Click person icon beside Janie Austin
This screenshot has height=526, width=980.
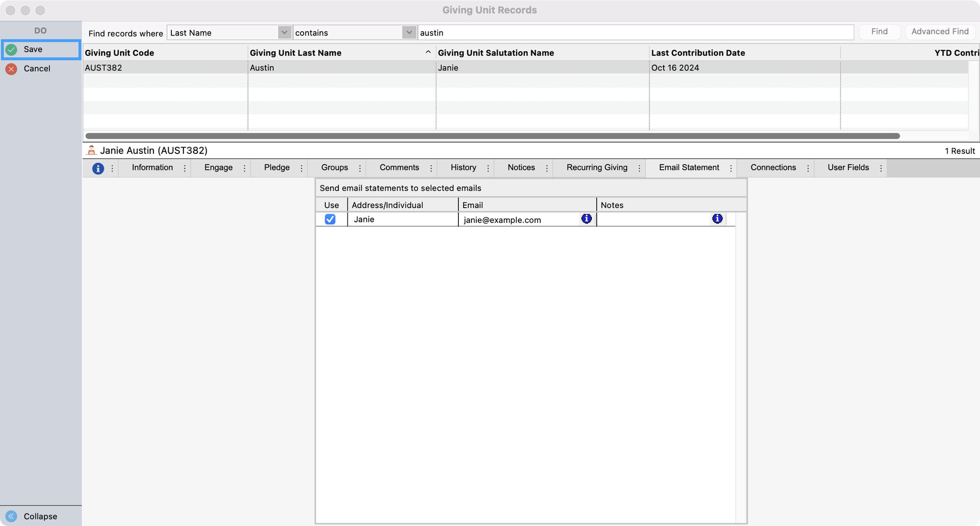coord(91,151)
